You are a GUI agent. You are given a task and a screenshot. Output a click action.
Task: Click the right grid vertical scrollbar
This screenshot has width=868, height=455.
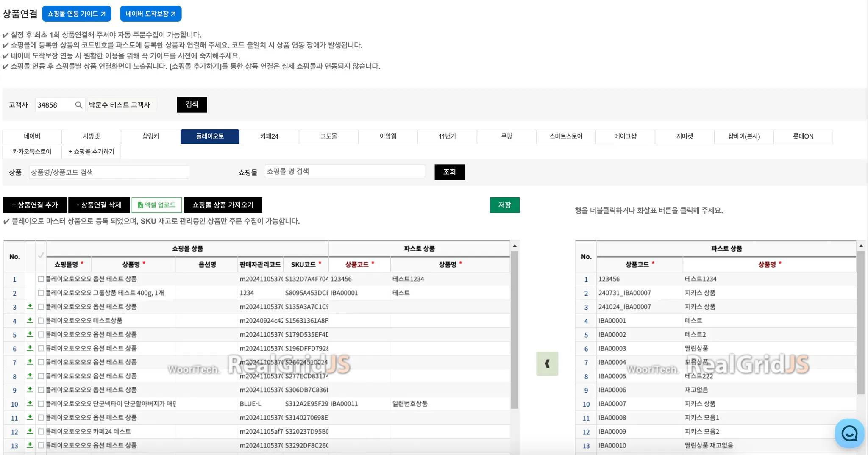(861, 323)
